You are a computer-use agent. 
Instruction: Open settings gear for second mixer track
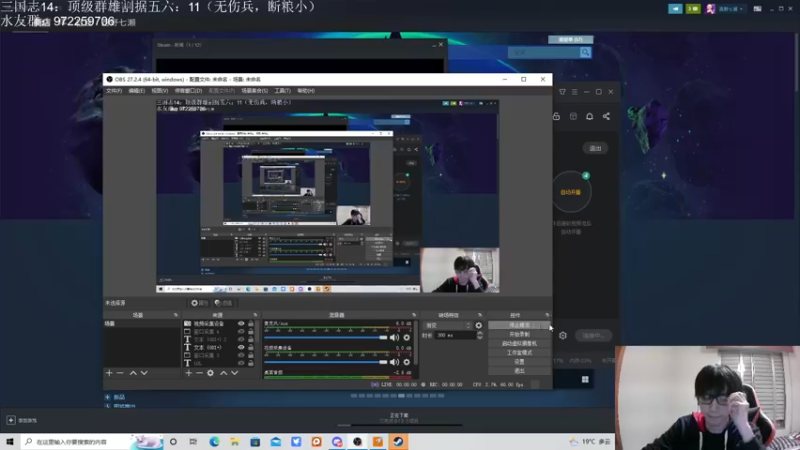407,362
